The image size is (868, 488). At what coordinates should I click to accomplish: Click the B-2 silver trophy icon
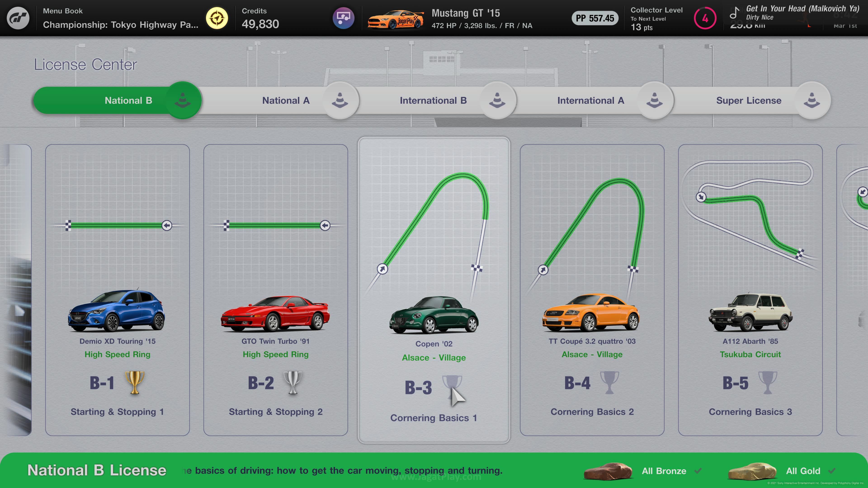pyautogui.click(x=293, y=382)
